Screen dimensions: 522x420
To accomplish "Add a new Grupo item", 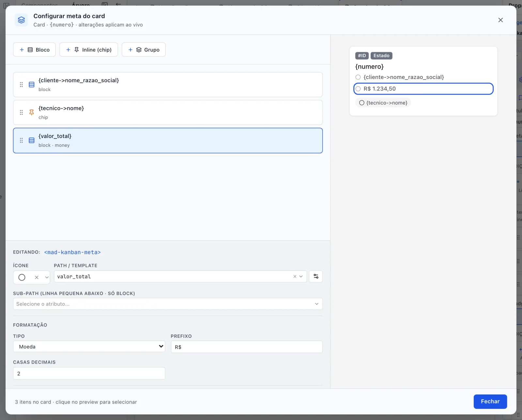I will (x=144, y=50).
